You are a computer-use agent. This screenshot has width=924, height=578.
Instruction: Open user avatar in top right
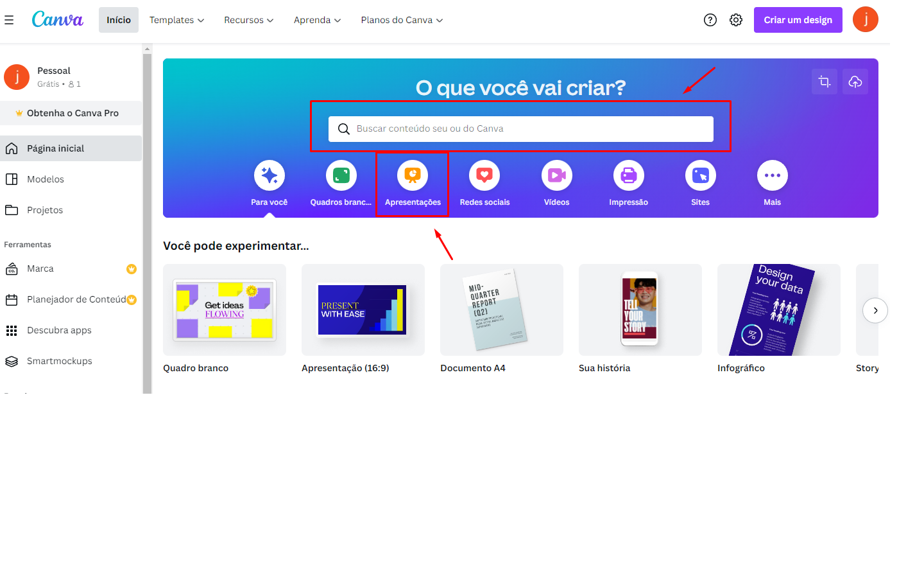tap(866, 19)
